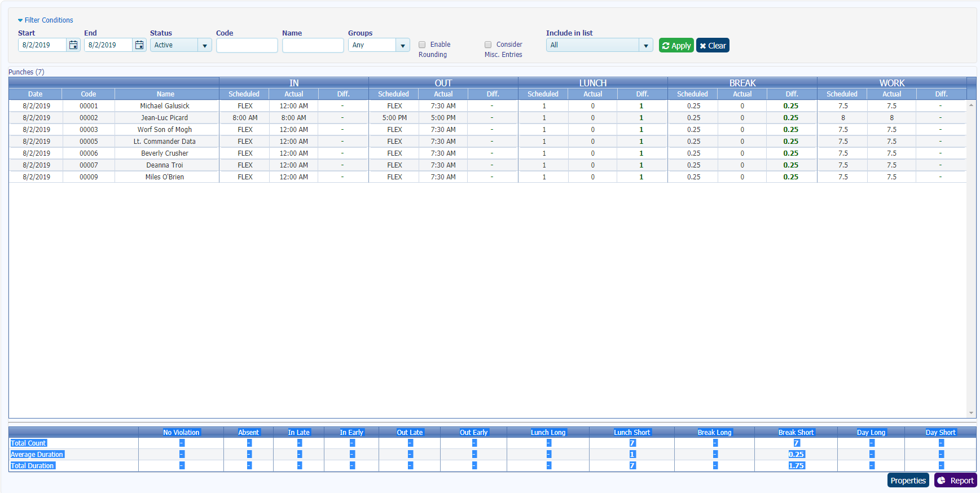Click into the Name filter field
The height and width of the screenshot is (493, 980).
[x=313, y=46]
